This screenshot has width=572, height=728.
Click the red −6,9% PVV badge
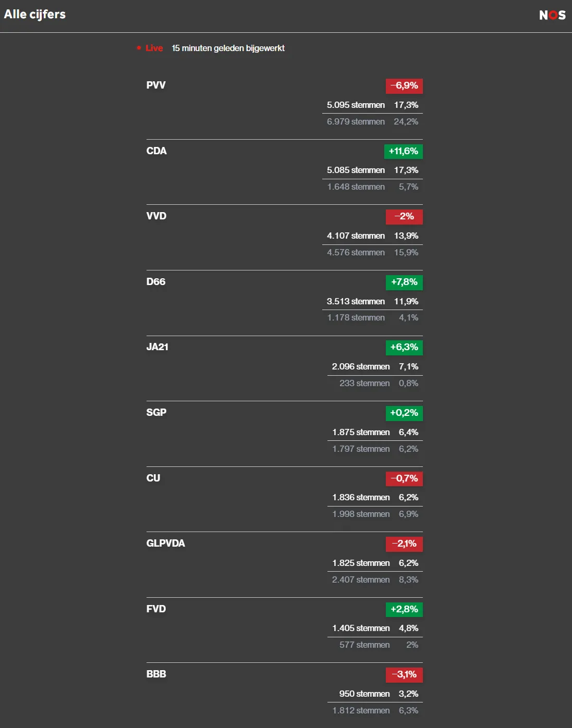coord(404,85)
